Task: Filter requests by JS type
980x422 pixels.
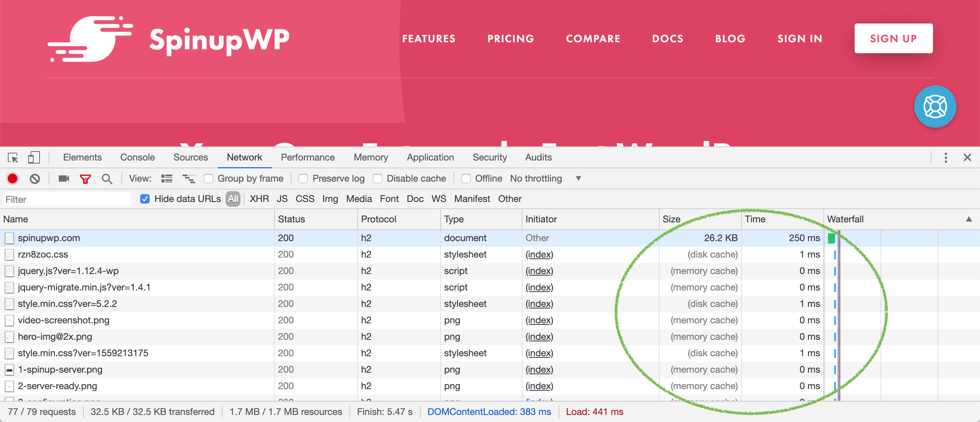Action: (x=282, y=199)
